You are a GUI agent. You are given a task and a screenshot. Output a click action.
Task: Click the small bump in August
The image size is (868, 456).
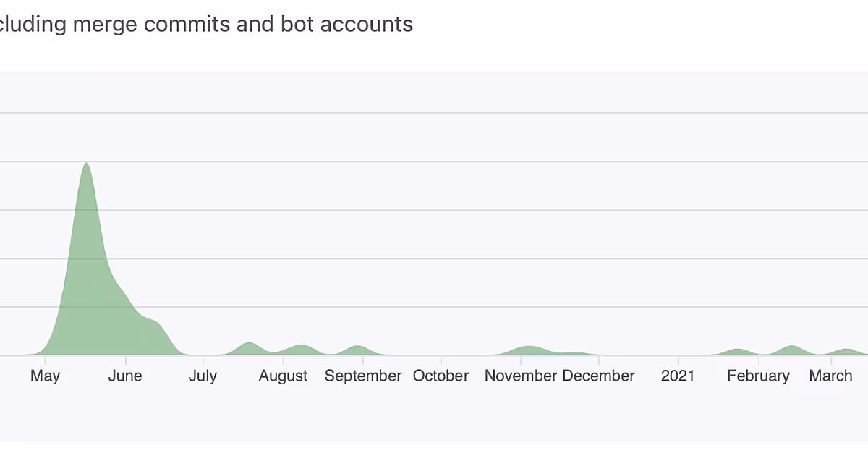(302, 347)
